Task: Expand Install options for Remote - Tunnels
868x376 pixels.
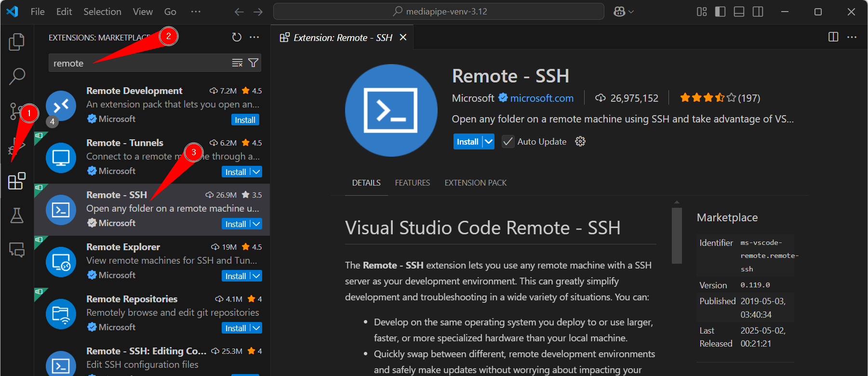Action: pyautogui.click(x=256, y=172)
